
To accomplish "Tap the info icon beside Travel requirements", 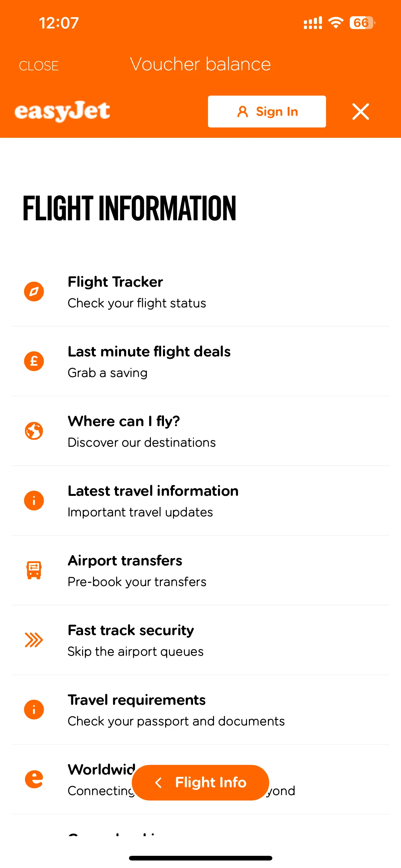I will click(x=34, y=710).
